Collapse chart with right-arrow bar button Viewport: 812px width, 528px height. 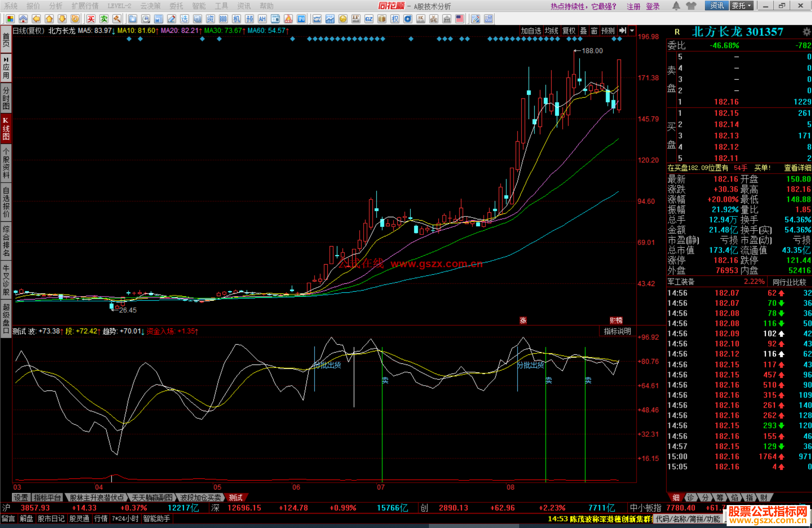click(x=623, y=31)
